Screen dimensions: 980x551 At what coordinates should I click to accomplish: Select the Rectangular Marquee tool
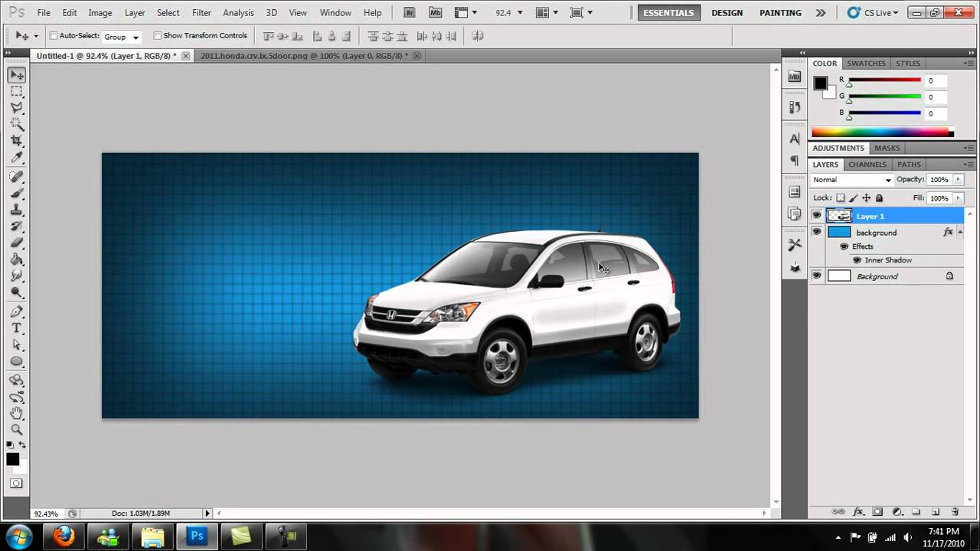[16, 91]
